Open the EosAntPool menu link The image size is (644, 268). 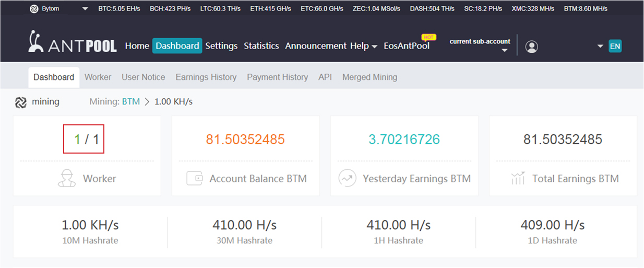point(407,46)
